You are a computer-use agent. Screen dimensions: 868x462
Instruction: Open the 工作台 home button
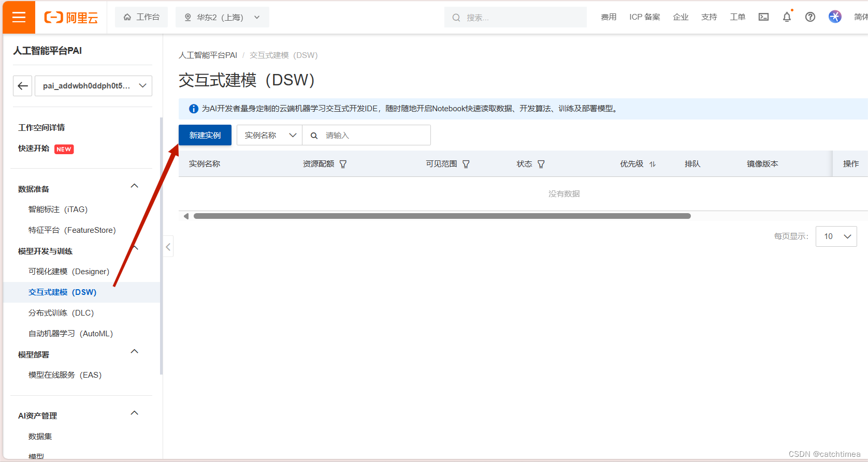pos(141,17)
